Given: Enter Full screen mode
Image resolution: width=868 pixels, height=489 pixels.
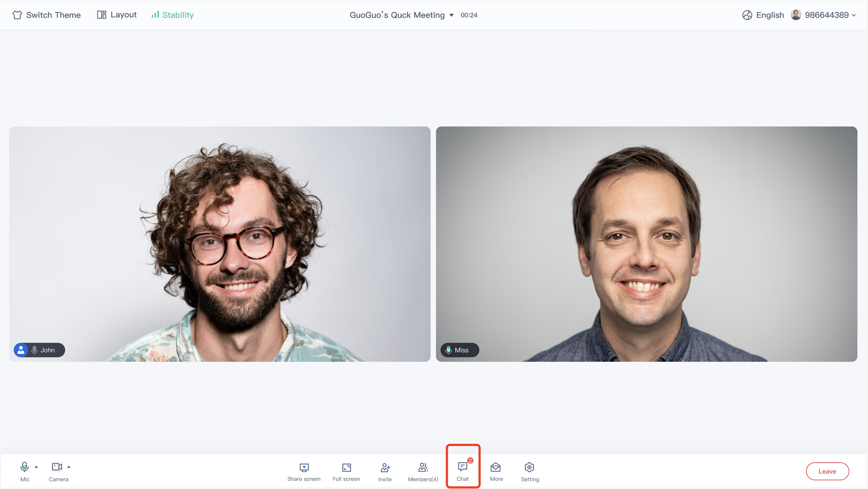Looking at the screenshot, I should 346,472.
